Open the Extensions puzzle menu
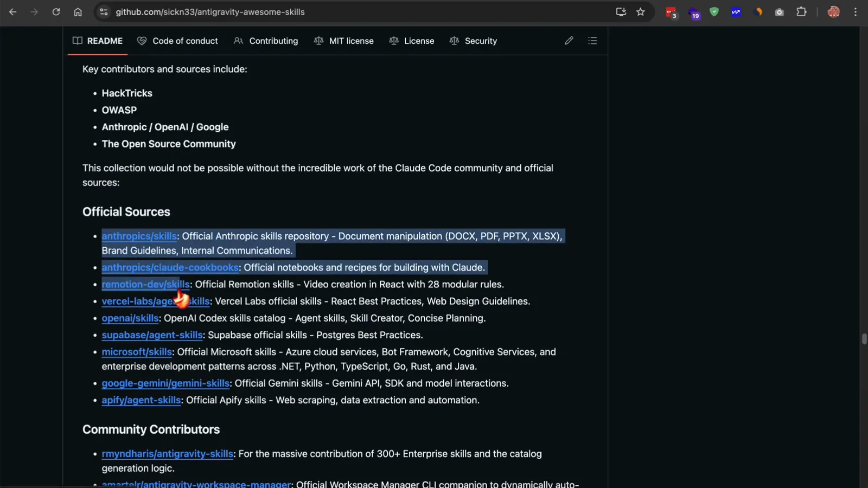The image size is (868, 488). point(801,12)
